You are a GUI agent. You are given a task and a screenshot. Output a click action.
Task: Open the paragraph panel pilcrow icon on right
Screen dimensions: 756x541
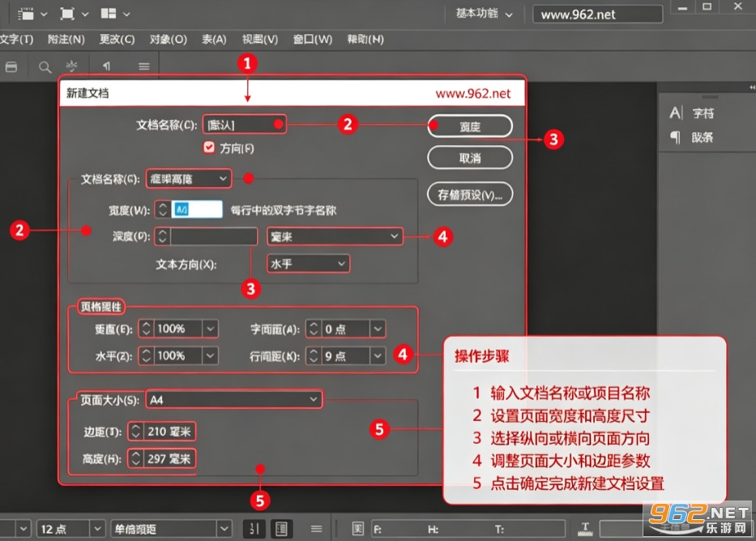[676, 138]
